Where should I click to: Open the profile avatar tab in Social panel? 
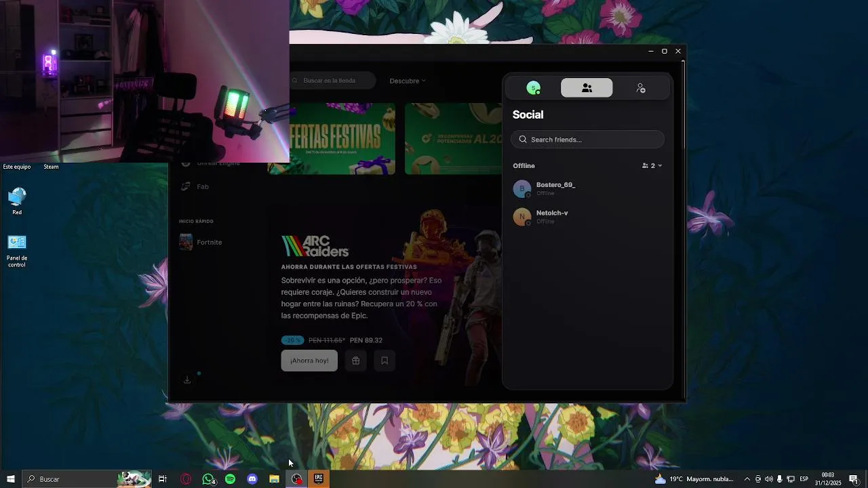point(534,88)
